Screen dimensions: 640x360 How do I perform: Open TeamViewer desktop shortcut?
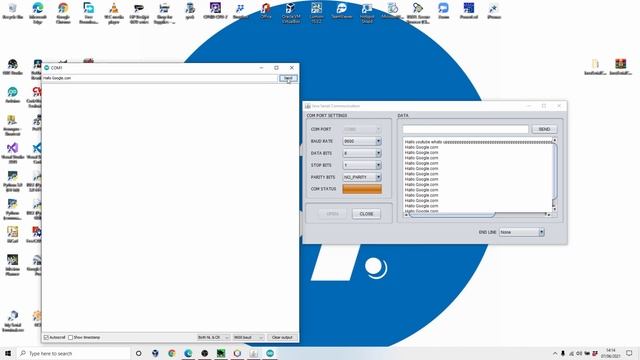point(342,11)
